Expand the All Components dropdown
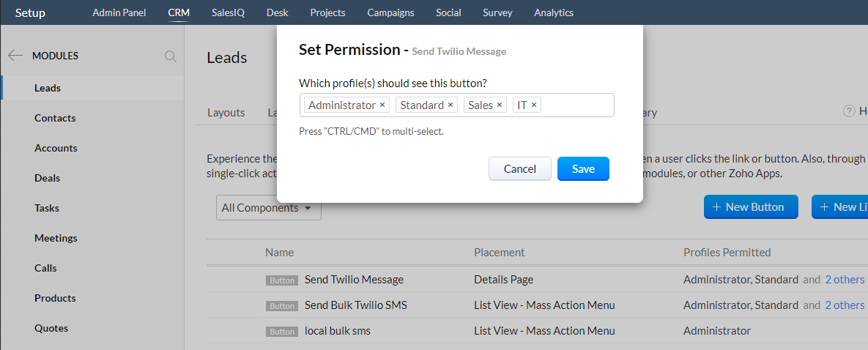The width and height of the screenshot is (868, 350). 269,208
